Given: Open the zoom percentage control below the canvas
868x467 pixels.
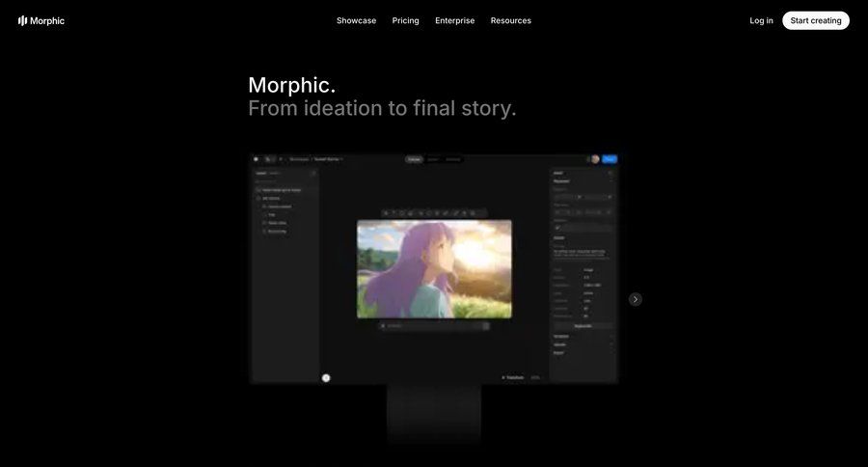Looking at the screenshot, I should point(535,377).
